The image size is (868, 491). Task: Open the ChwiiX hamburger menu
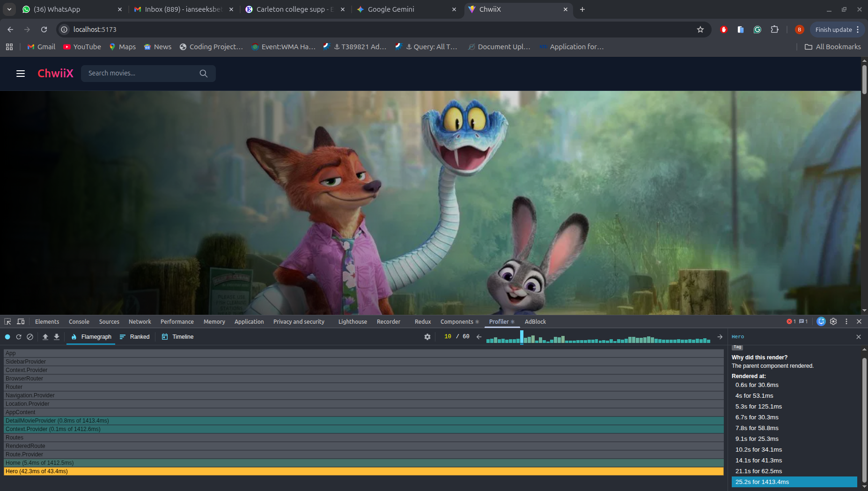tap(21, 74)
